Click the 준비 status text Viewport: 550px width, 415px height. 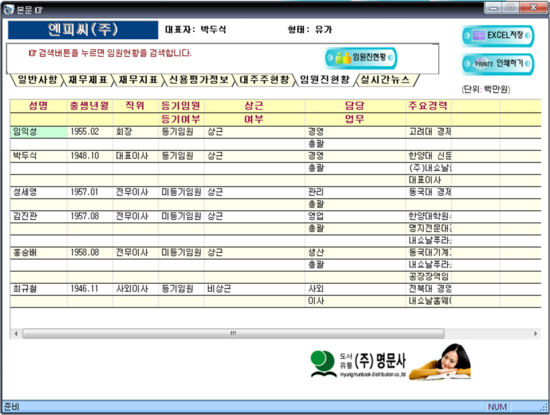(x=11, y=407)
